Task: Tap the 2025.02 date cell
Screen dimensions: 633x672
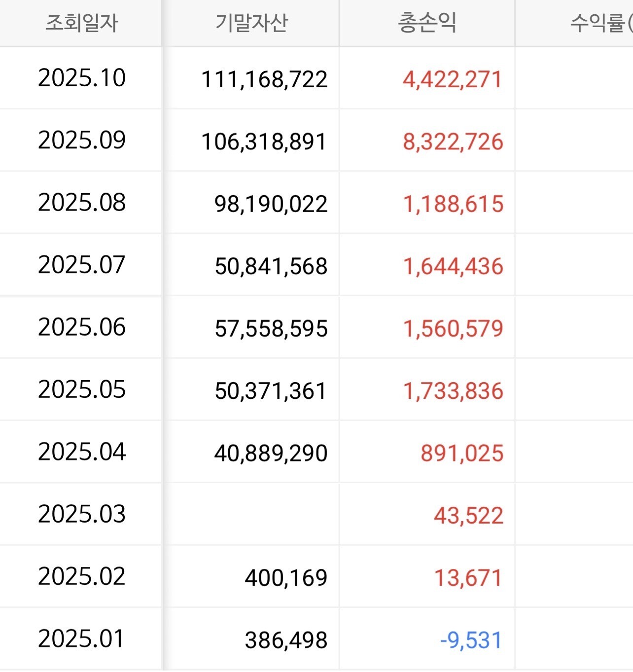Action: (82, 576)
